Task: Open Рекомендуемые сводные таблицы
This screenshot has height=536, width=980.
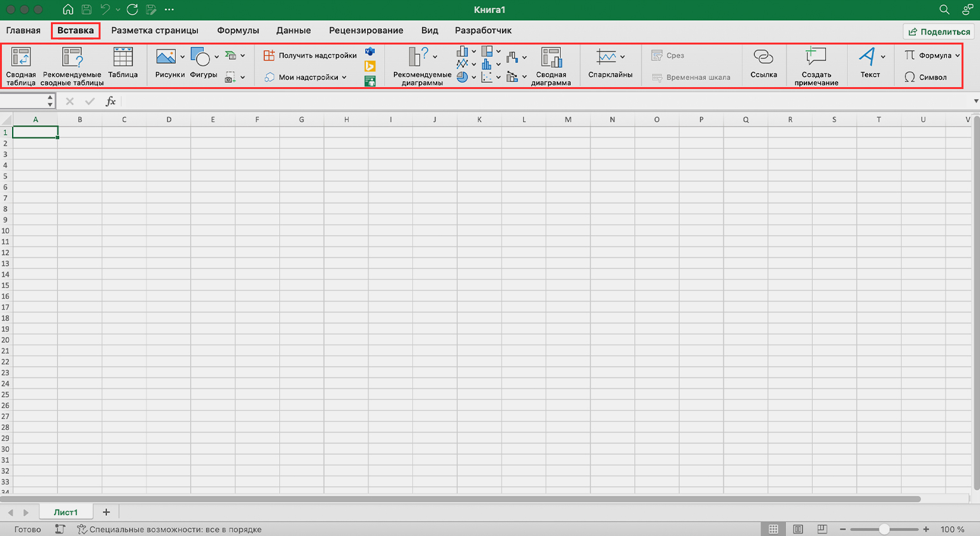Action: pos(72,65)
